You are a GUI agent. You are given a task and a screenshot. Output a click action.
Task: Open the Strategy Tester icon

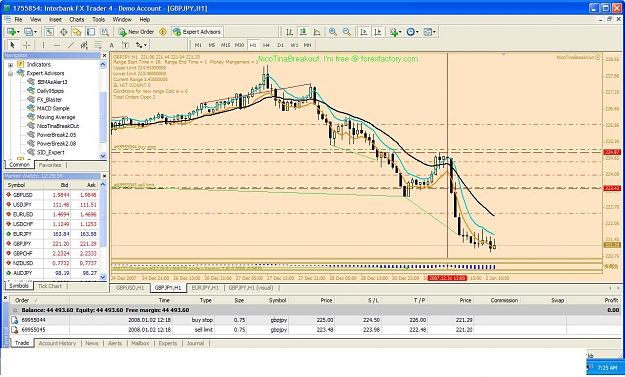[x=104, y=32]
